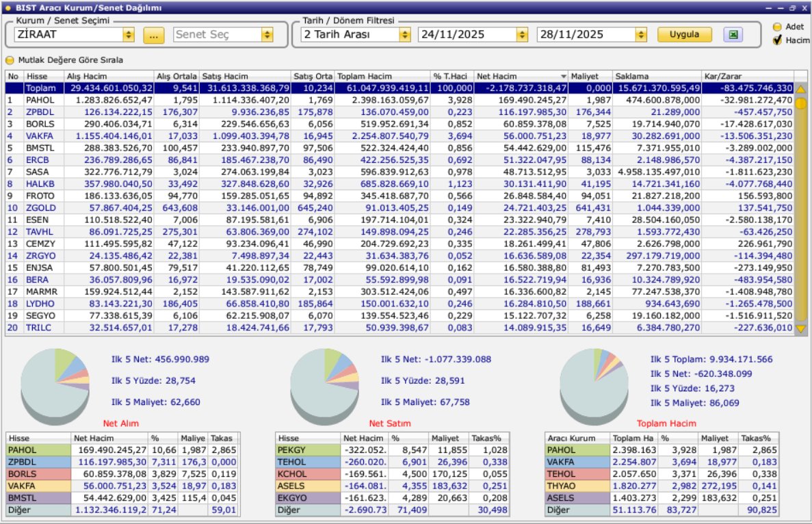Select the HALKB stock row
The height and width of the screenshot is (524, 812).
(x=400, y=184)
